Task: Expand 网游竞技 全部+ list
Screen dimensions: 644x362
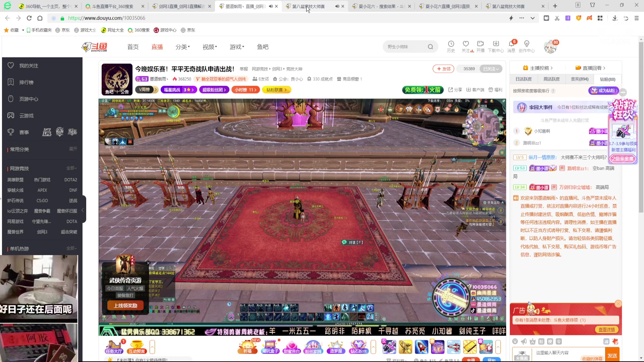Action: pos(71,168)
